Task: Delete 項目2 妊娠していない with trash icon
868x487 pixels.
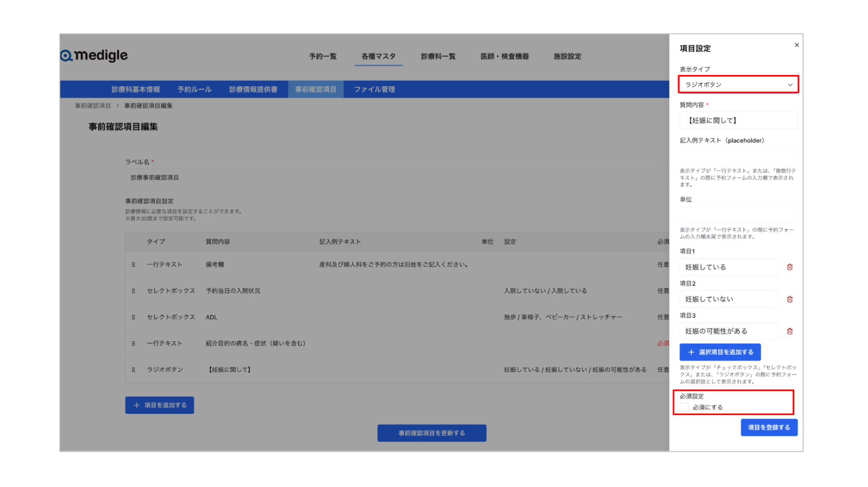Action: click(x=790, y=299)
